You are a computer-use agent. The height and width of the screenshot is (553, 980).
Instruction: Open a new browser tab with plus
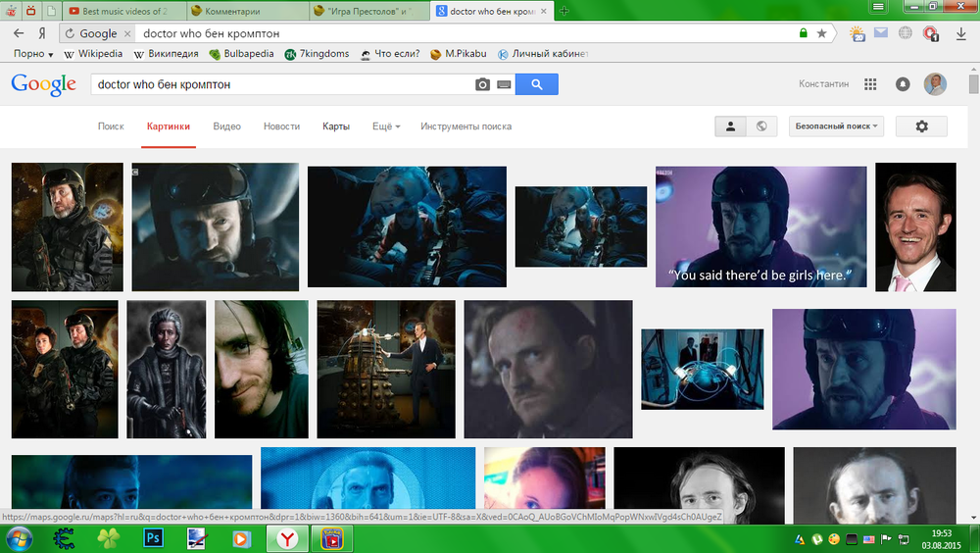[x=565, y=11]
